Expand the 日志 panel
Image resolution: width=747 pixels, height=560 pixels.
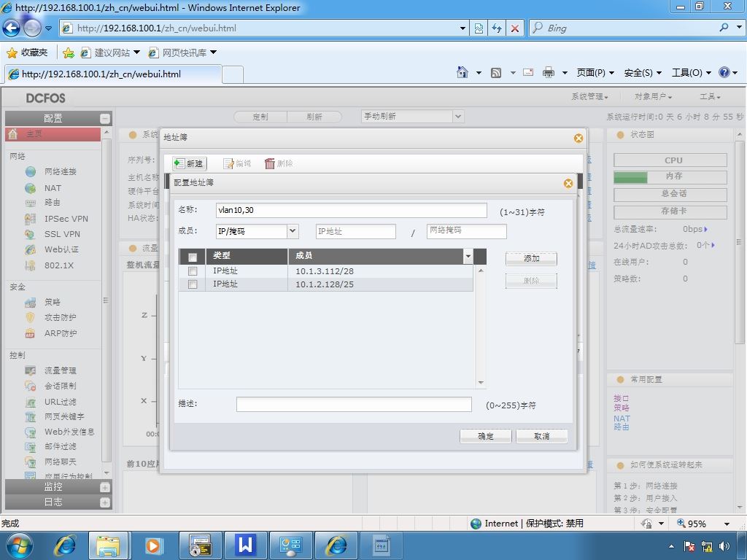[105, 502]
